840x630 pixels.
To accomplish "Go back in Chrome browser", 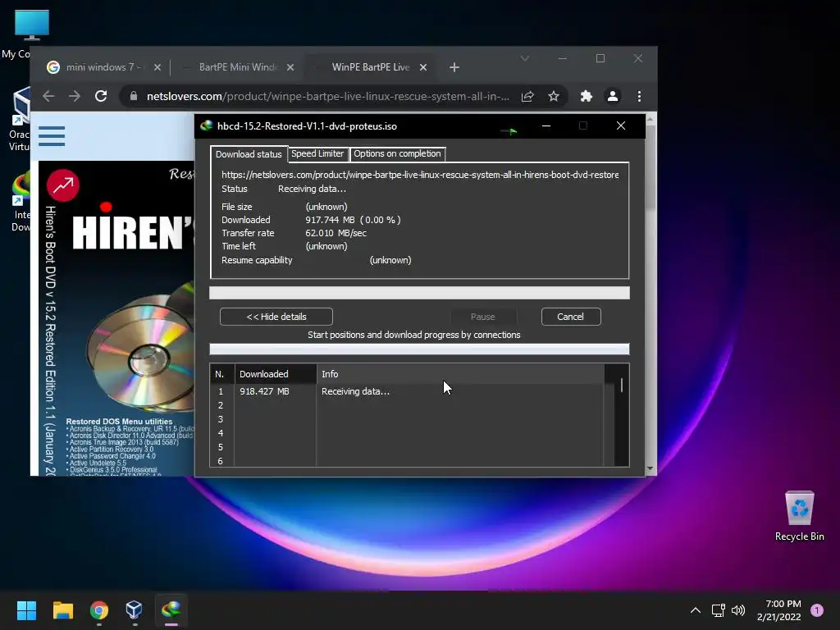I will 48,97.
